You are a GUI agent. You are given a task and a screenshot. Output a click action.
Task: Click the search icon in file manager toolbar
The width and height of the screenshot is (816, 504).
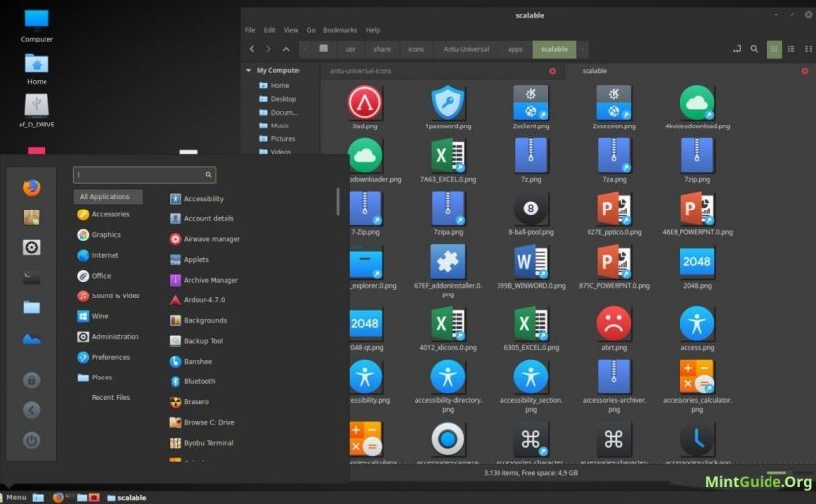pyautogui.click(x=754, y=49)
